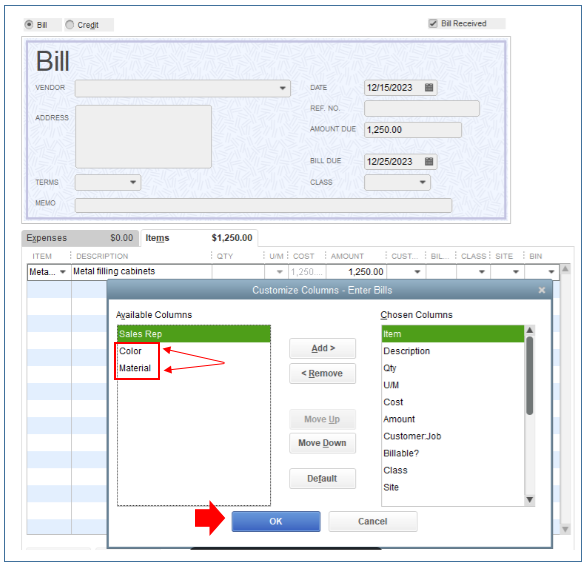The height and width of the screenshot is (568, 588).
Task: Open the BILL DUE calendar icon
Action: (429, 161)
